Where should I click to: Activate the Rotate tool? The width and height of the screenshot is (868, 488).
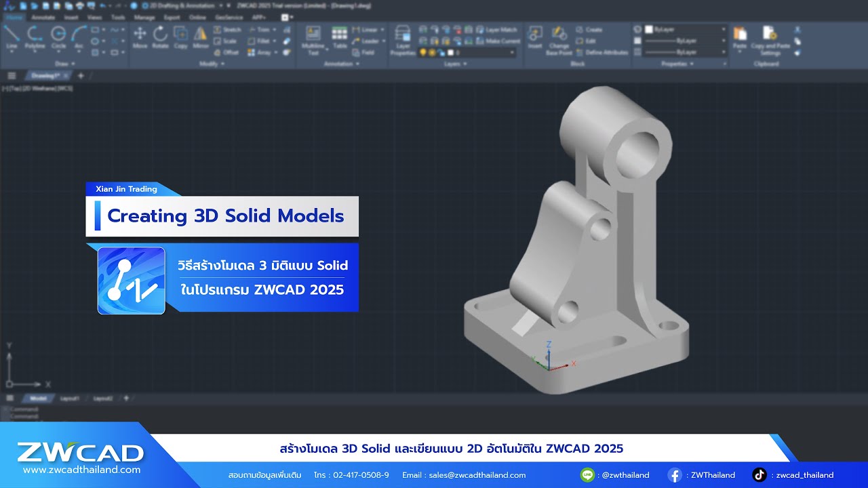(x=160, y=38)
